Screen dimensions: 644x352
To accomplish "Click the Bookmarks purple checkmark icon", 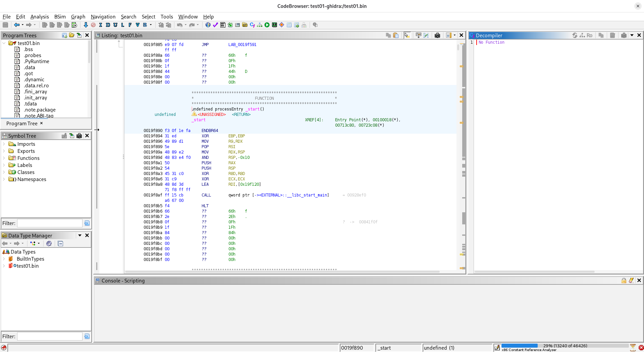I will point(215,25).
